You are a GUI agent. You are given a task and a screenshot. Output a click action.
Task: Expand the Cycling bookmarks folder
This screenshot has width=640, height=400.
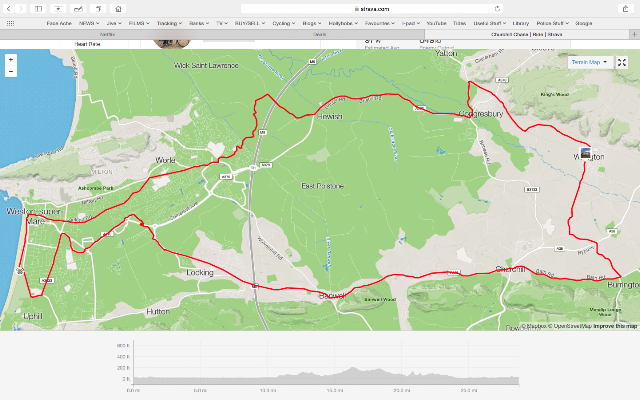click(x=284, y=23)
